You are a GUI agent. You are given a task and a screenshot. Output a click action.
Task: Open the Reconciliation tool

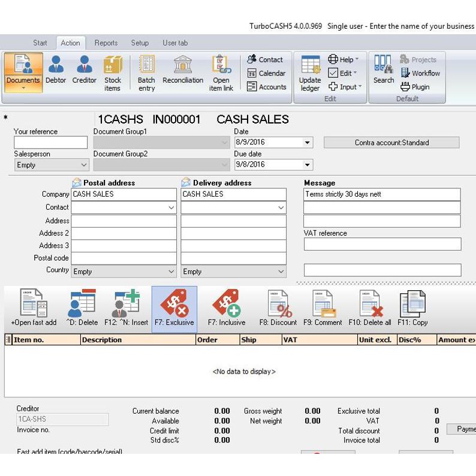click(x=183, y=71)
